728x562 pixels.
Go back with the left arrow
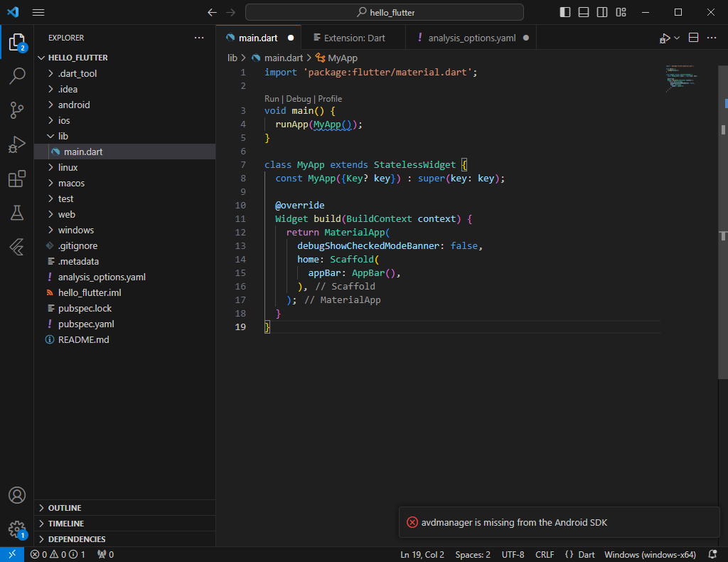[212, 13]
